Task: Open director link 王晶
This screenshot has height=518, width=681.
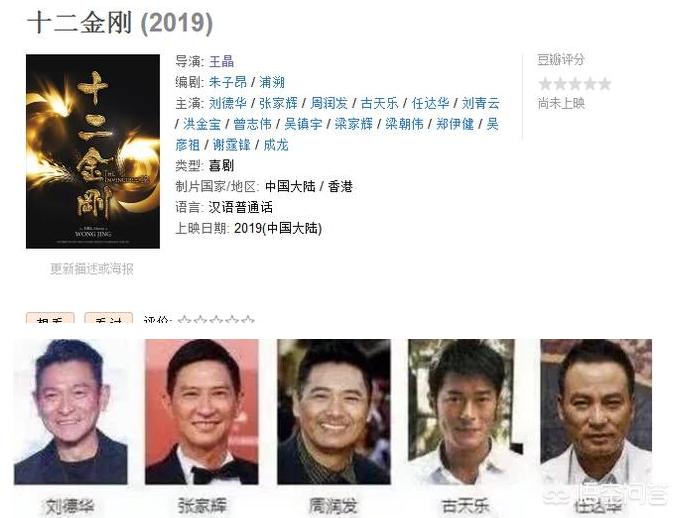Action: [x=221, y=61]
